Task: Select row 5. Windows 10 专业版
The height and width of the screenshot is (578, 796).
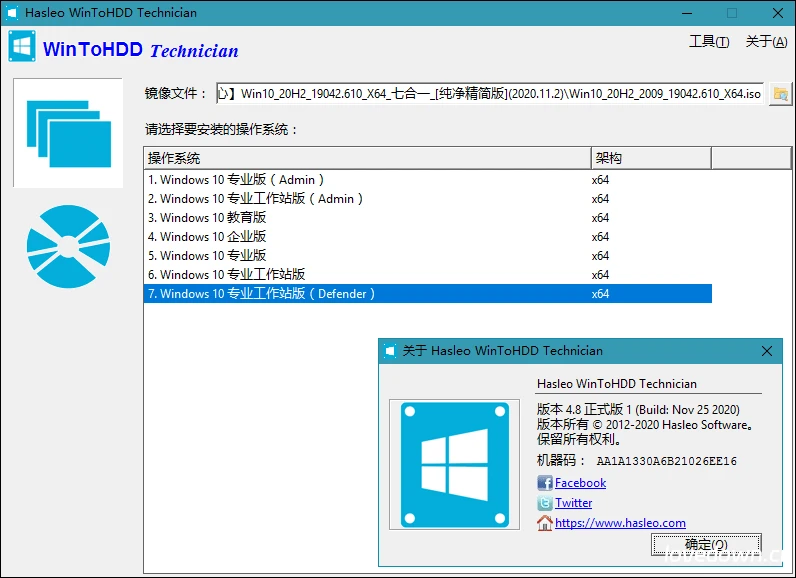Action: click(x=427, y=256)
